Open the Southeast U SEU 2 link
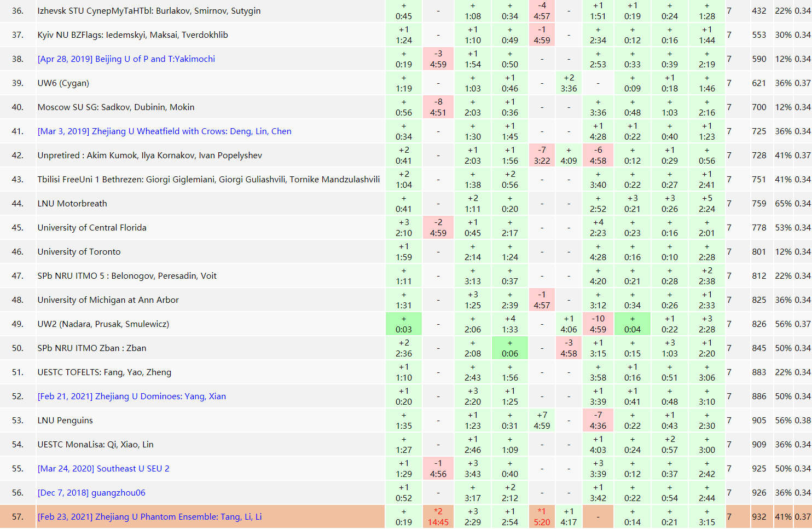This screenshot has height=529, width=812. point(103,469)
